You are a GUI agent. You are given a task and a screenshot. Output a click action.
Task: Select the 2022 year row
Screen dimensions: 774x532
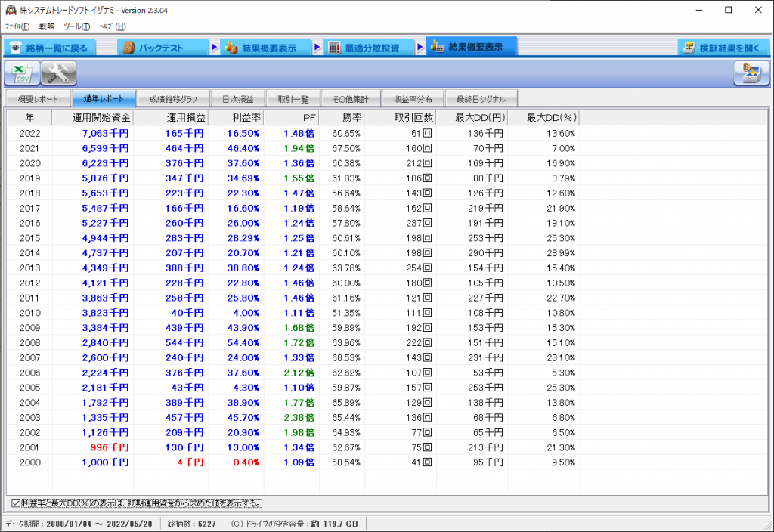(x=293, y=133)
